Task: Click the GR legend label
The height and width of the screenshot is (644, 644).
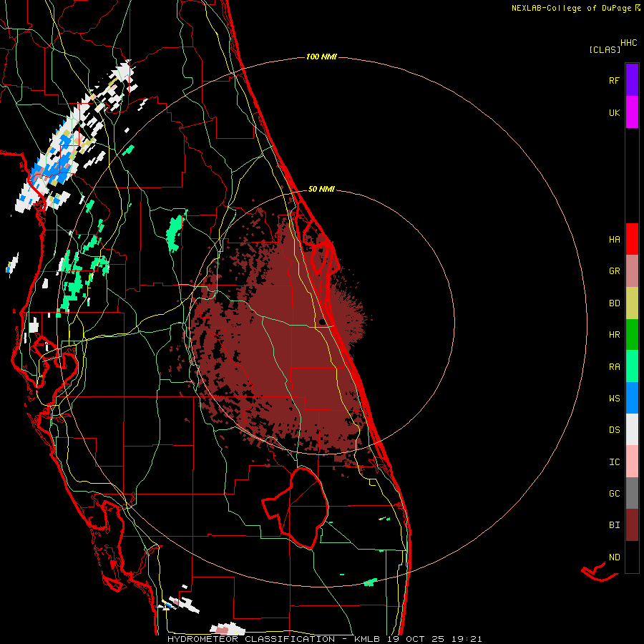Action: click(x=614, y=271)
